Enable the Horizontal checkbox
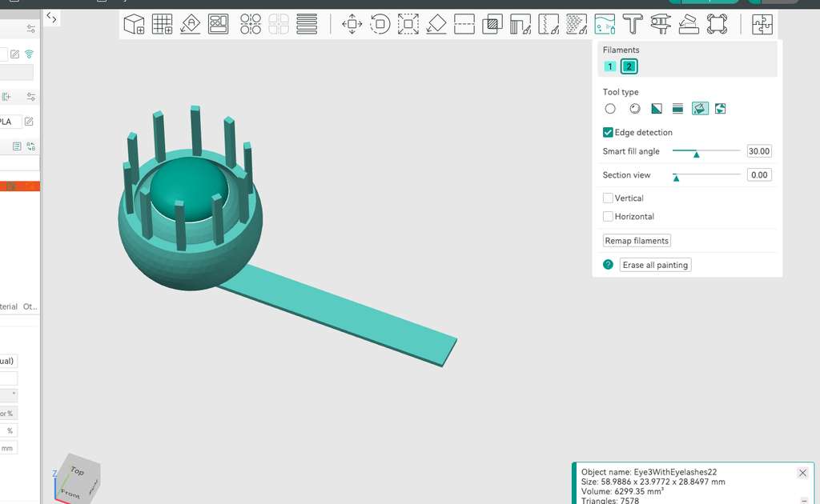820x504 pixels. [608, 216]
